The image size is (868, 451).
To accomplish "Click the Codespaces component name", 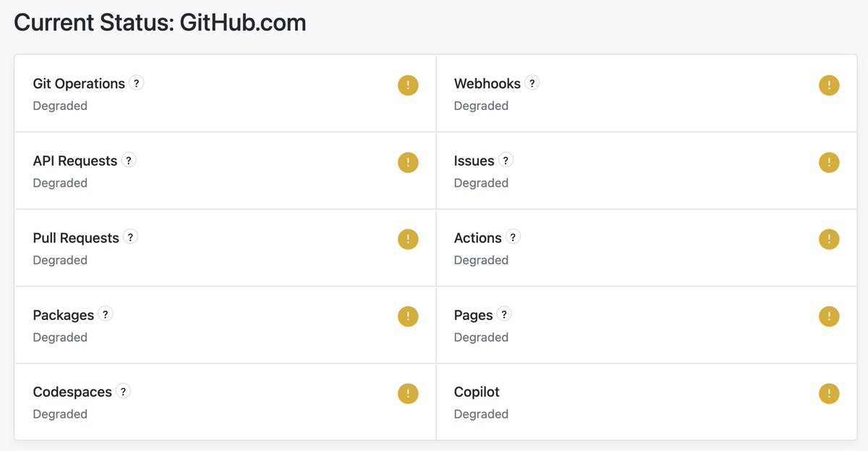I will (72, 392).
